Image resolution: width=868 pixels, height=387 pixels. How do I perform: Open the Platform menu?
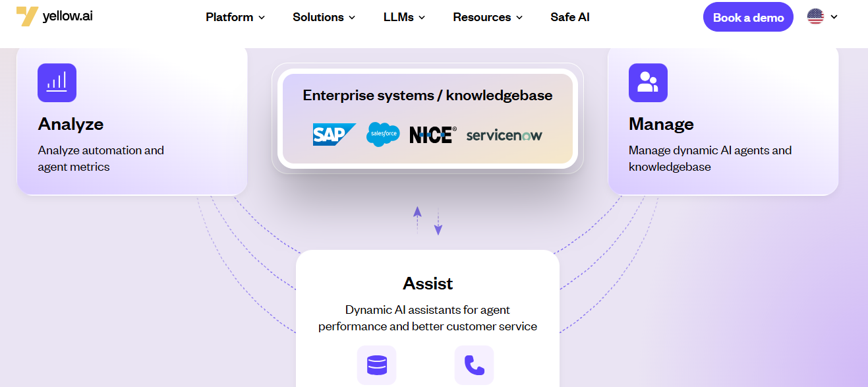coord(235,17)
